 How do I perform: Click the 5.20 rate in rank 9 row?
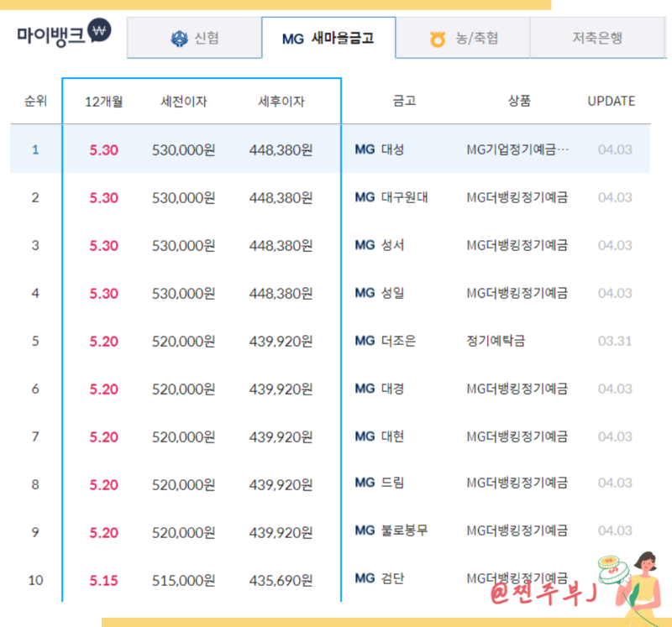pos(103,533)
